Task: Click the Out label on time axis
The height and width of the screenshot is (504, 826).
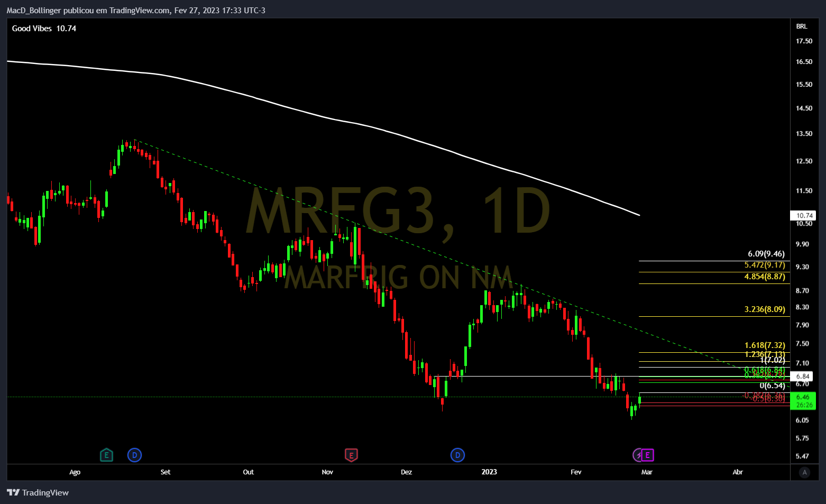Action: (x=248, y=472)
